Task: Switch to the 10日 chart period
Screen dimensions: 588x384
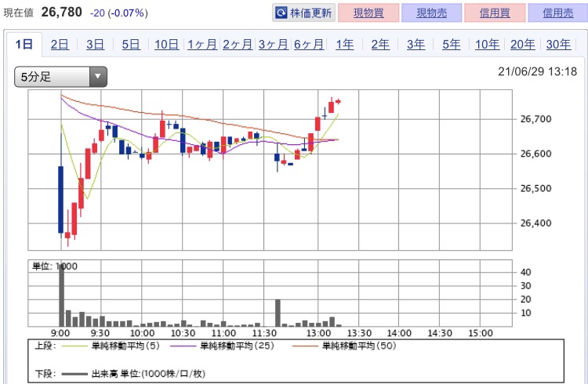Action: point(166,44)
